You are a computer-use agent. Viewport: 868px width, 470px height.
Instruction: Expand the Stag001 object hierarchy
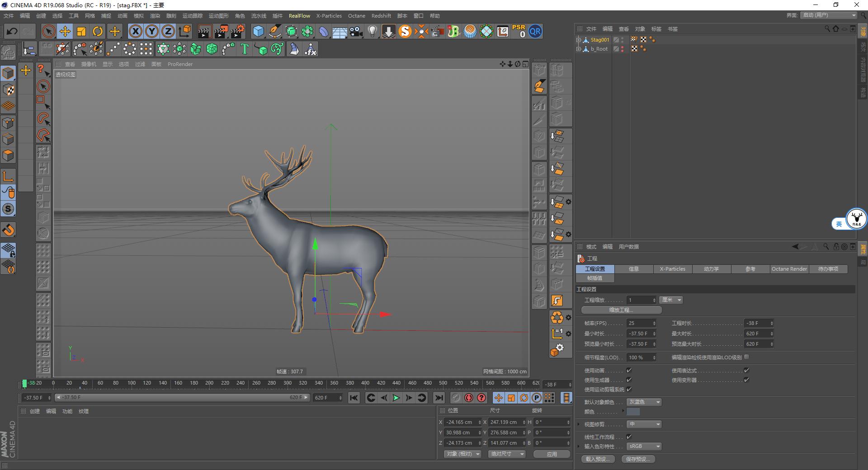pyautogui.click(x=579, y=39)
